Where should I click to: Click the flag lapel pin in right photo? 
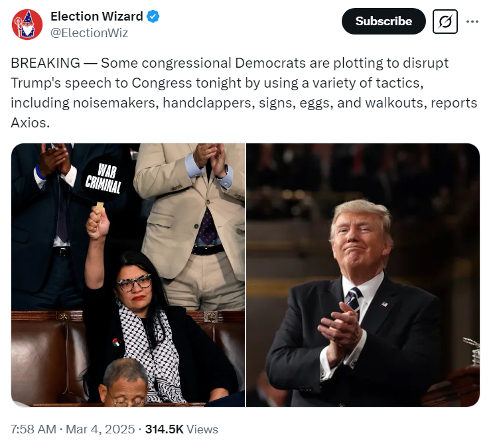tap(384, 304)
